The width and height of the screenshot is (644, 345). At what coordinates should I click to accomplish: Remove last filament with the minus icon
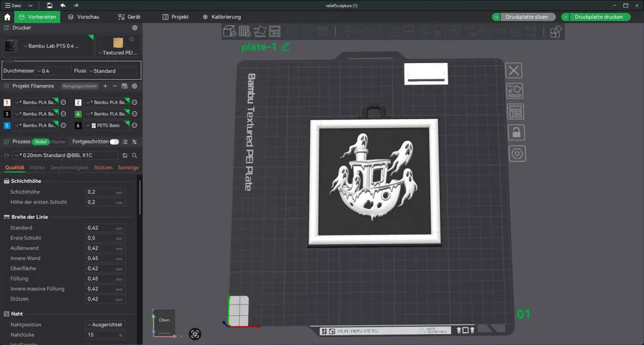click(x=115, y=86)
